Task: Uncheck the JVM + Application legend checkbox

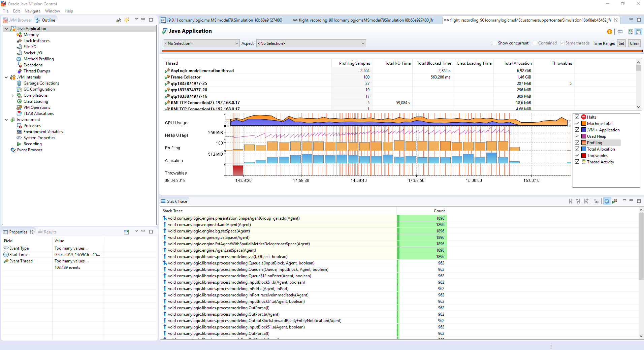Action: click(577, 130)
